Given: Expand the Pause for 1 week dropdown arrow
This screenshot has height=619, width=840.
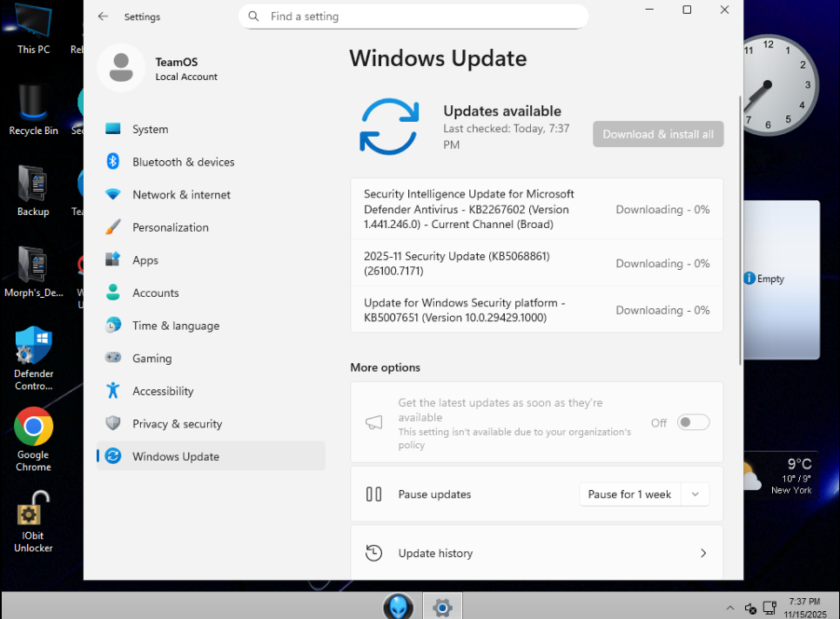Looking at the screenshot, I should click(x=696, y=495).
